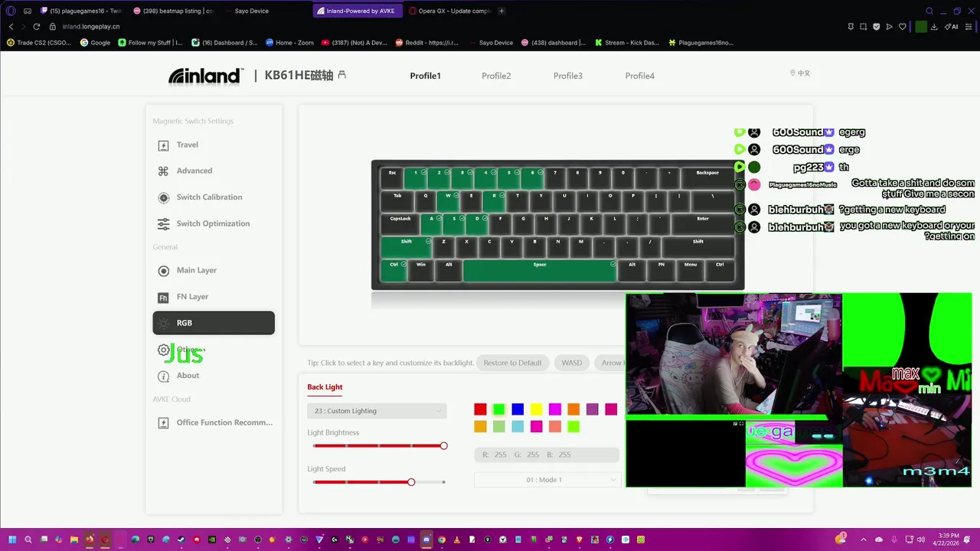Screen dimensions: 980x551
Task: Toggle selection of the A key
Action: coord(432,223)
